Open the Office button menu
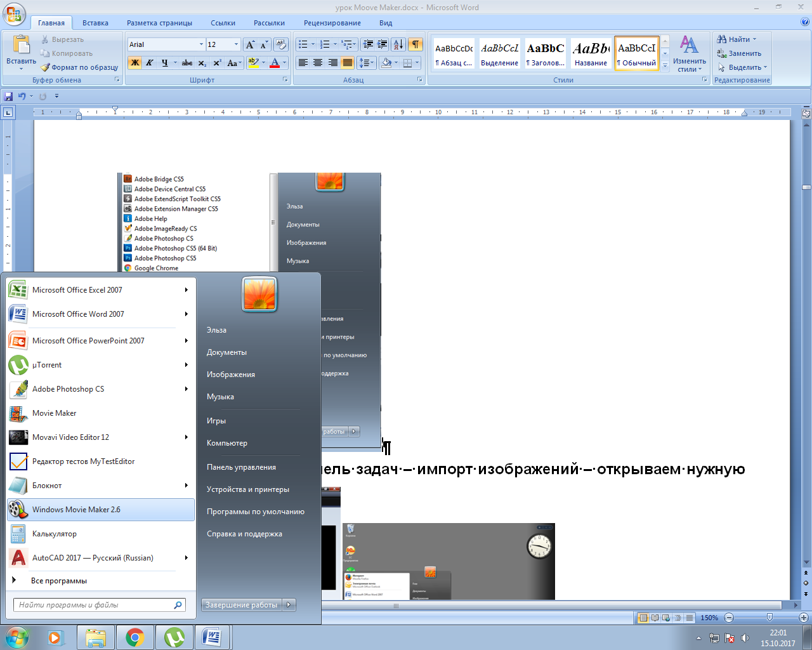 [x=14, y=13]
